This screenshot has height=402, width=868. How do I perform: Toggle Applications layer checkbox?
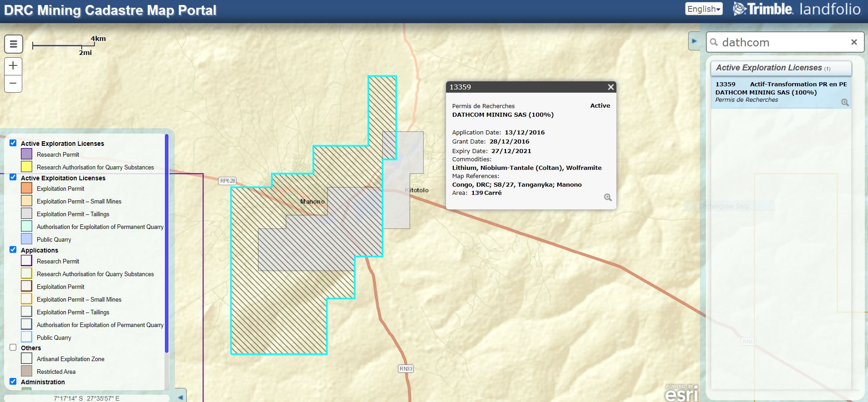pos(13,250)
